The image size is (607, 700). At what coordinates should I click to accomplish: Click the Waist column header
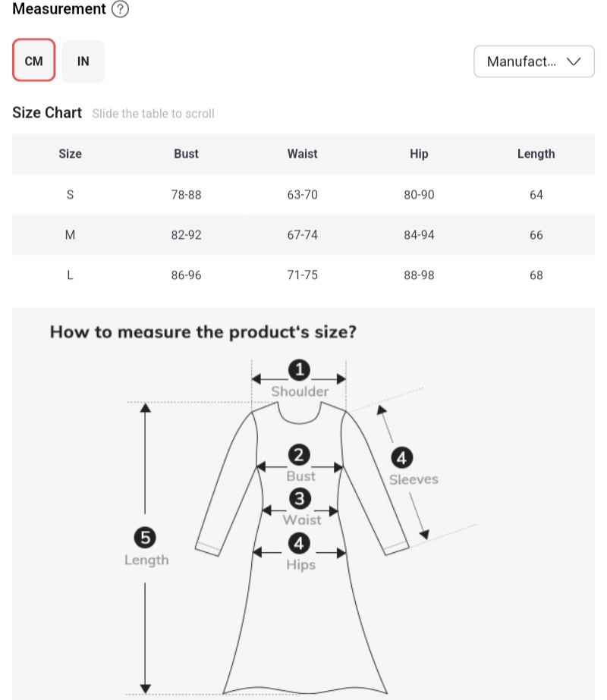click(x=302, y=154)
